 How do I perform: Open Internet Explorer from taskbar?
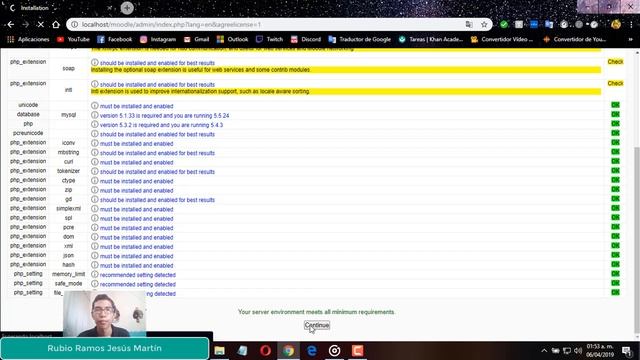coord(312,351)
